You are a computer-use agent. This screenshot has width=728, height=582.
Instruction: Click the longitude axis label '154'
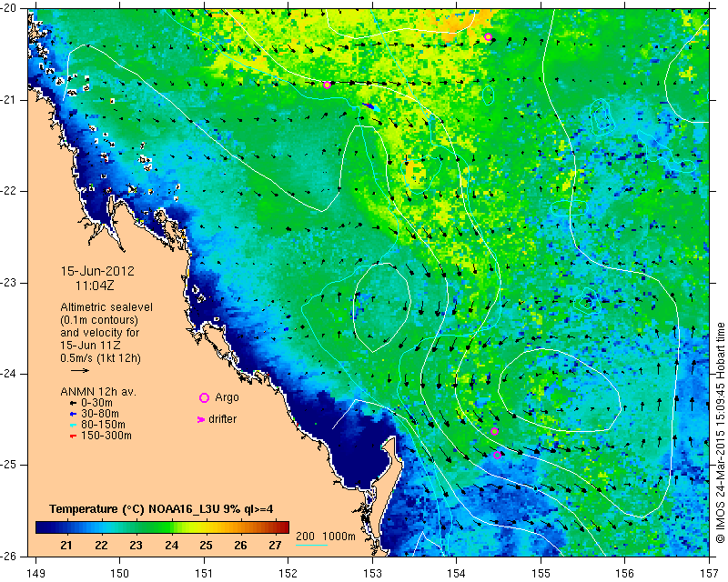pyautogui.click(x=457, y=574)
